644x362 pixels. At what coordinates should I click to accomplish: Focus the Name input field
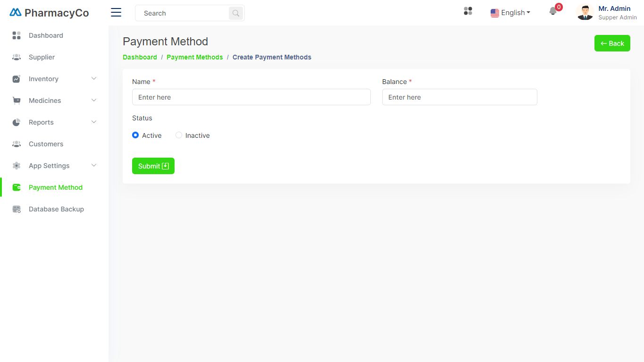(x=251, y=97)
